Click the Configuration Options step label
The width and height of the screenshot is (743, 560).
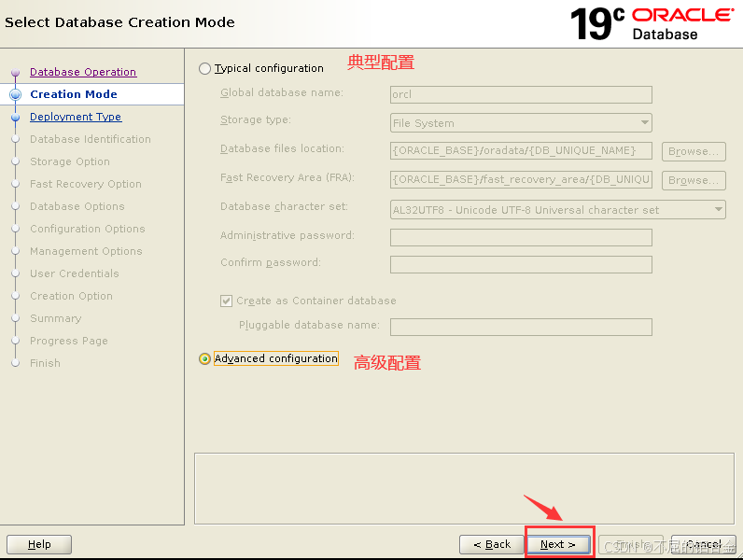tap(87, 229)
